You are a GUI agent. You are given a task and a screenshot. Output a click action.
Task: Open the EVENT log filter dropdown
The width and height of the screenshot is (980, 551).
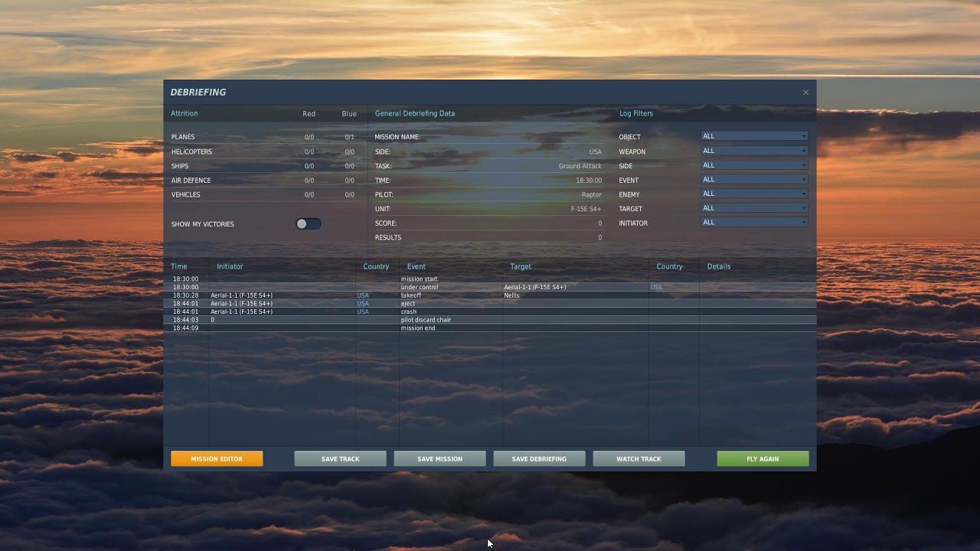click(754, 180)
